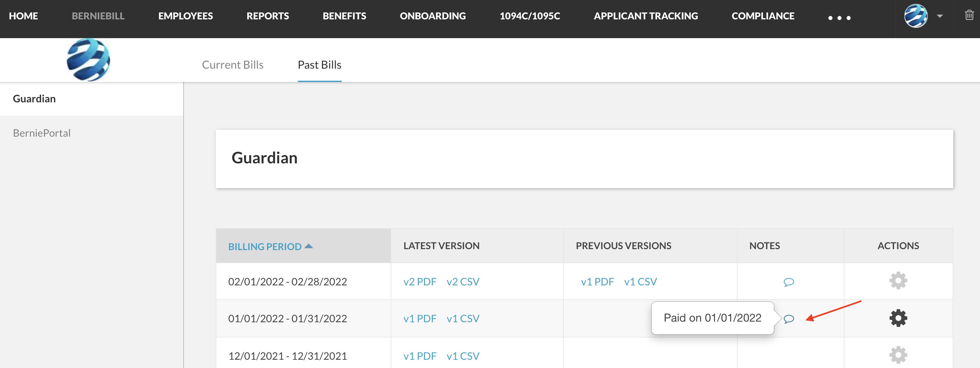Open more navigation items via three dots
The image size is (980, 368).
(x=839, y=18)
